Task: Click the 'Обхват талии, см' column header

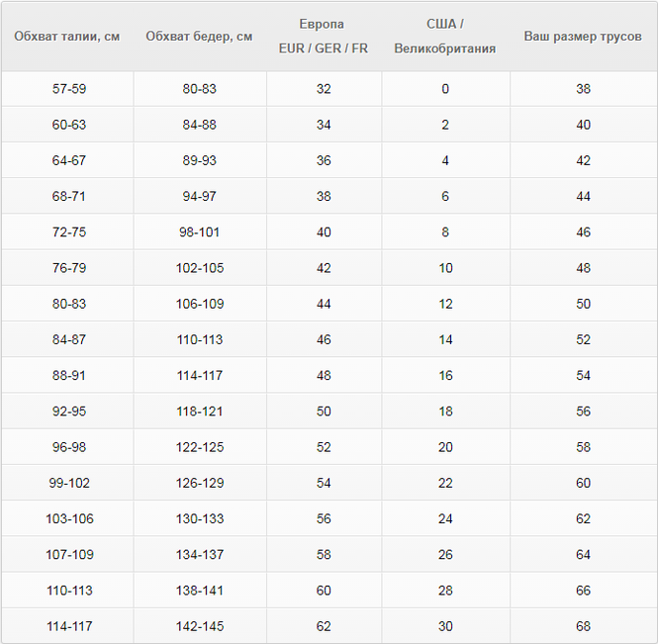Action: [67, 37]
